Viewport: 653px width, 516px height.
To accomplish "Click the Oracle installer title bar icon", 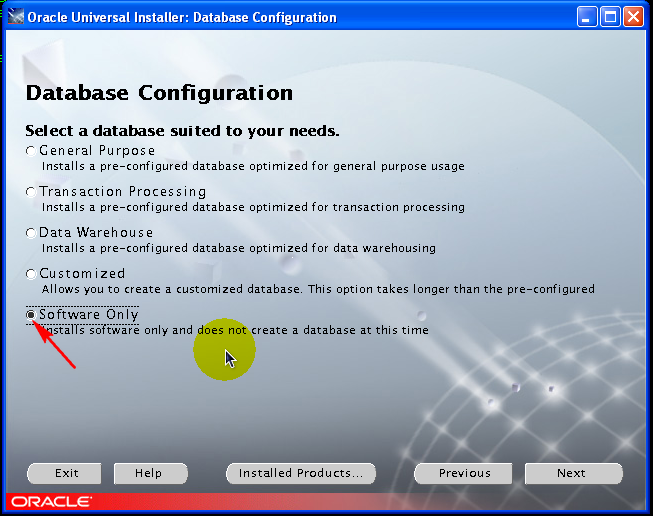I will coord(16,17).
